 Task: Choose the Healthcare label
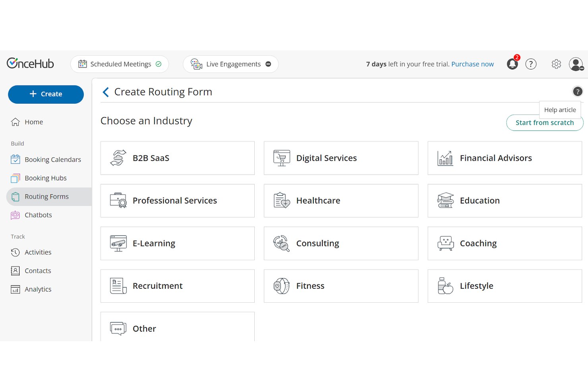[x=318, y=201]
